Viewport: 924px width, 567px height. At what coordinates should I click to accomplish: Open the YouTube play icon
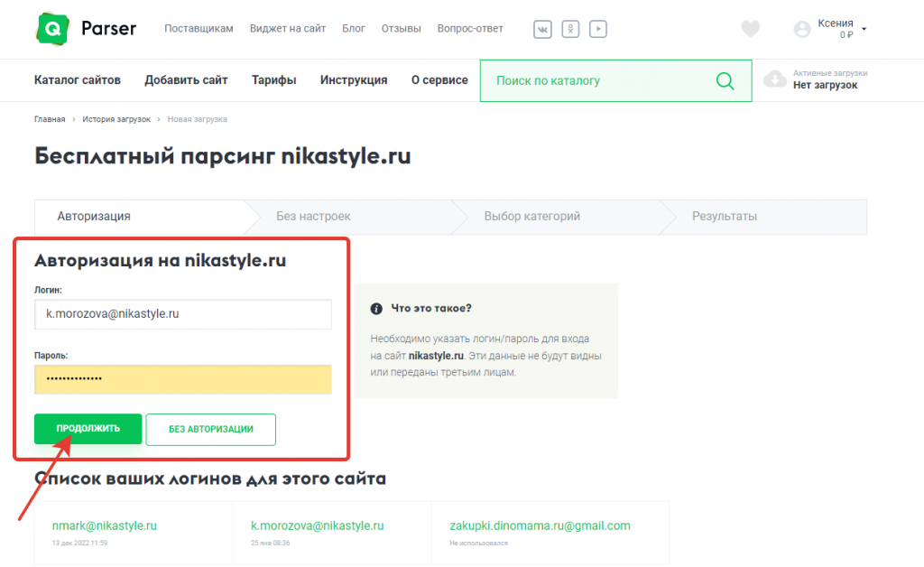tap(598, 29)
